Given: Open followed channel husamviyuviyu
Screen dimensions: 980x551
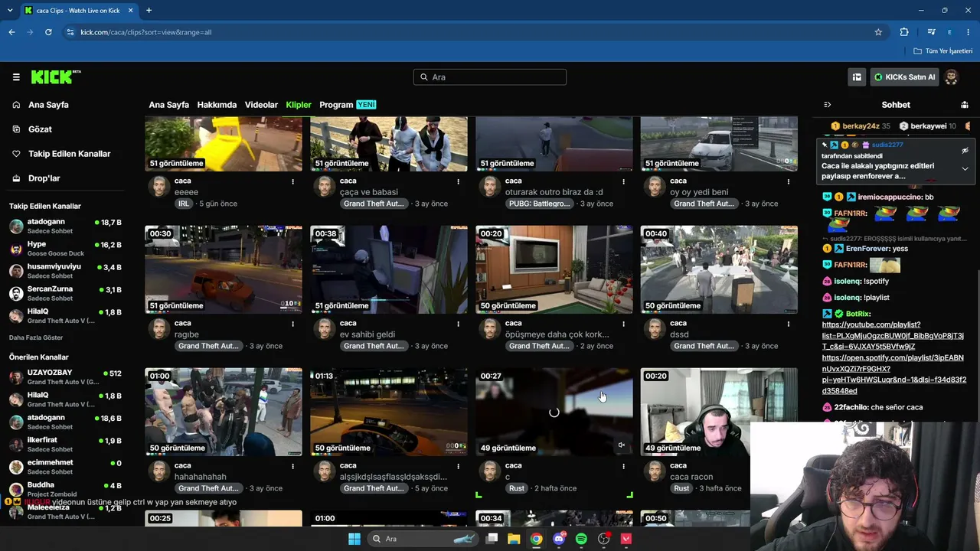Looking at the screenshot, I should [x=65, y=271].
